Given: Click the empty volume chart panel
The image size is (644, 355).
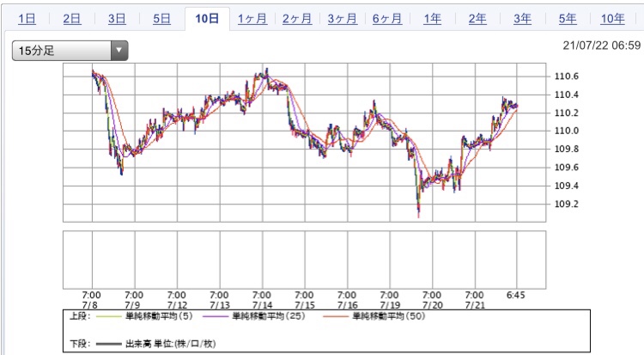Looking at the screenshot, I should [x=304, y=260].
